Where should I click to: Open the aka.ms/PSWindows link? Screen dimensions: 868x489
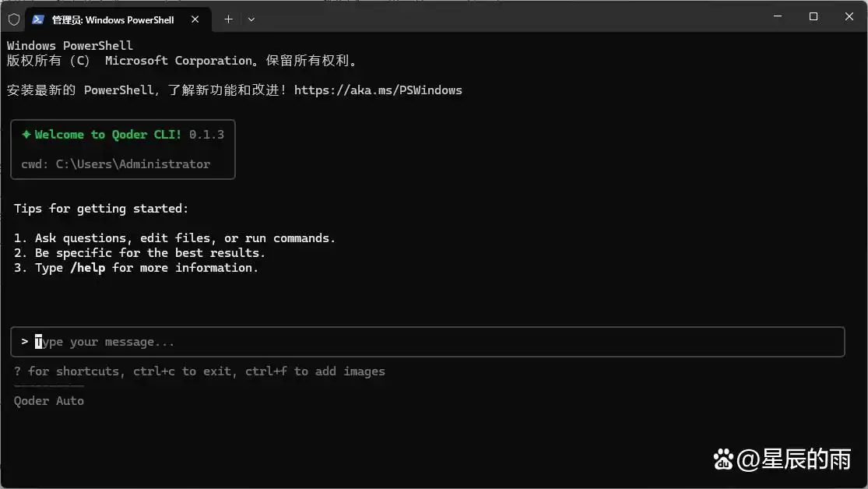point(378,90)
